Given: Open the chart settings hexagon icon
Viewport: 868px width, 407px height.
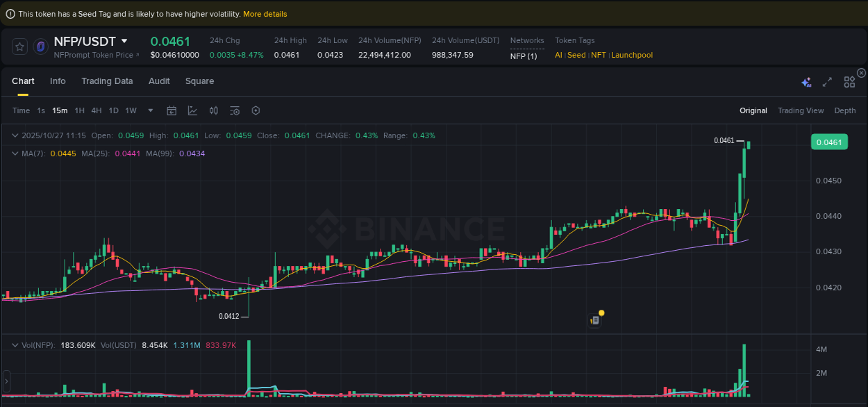Looking at the screenshot, I should (x=255, y=110).
